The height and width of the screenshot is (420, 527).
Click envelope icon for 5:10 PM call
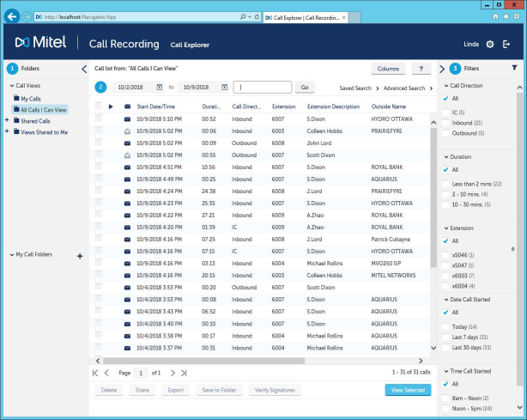click(127, 119)
